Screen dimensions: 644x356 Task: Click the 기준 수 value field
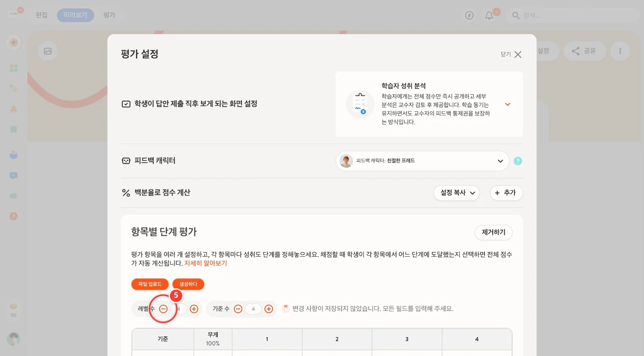point(253,309)
